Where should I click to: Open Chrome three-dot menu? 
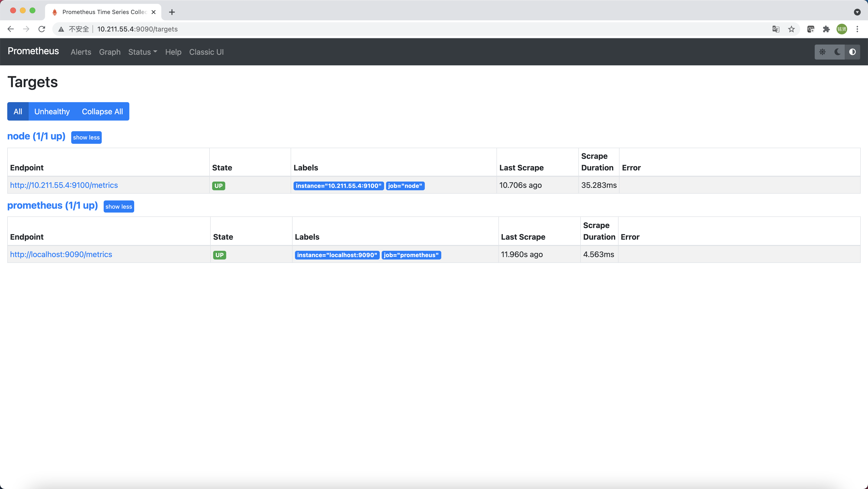[857, 29]
